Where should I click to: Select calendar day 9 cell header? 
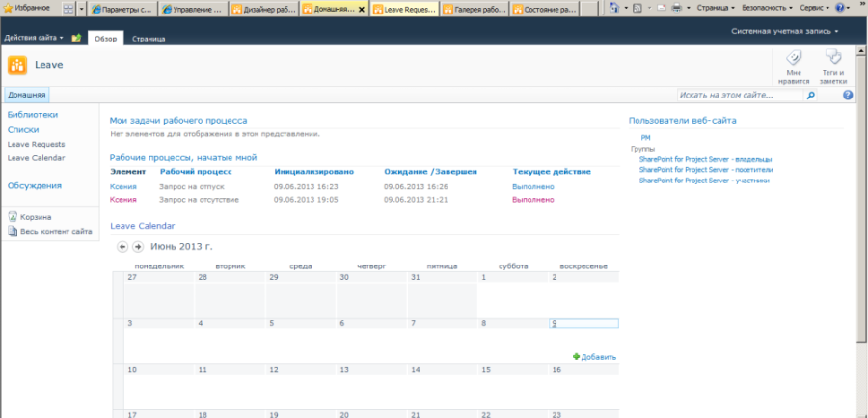[584, 323]
